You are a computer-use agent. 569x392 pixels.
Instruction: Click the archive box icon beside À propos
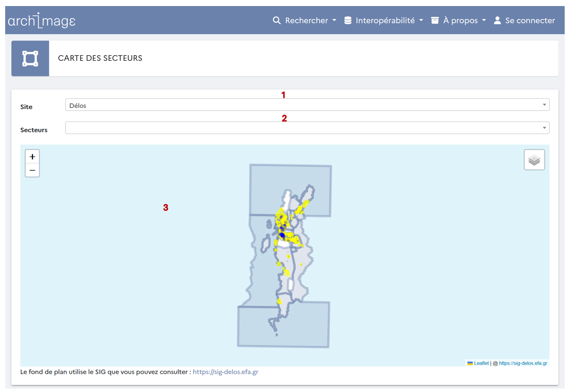pos(435,20)
